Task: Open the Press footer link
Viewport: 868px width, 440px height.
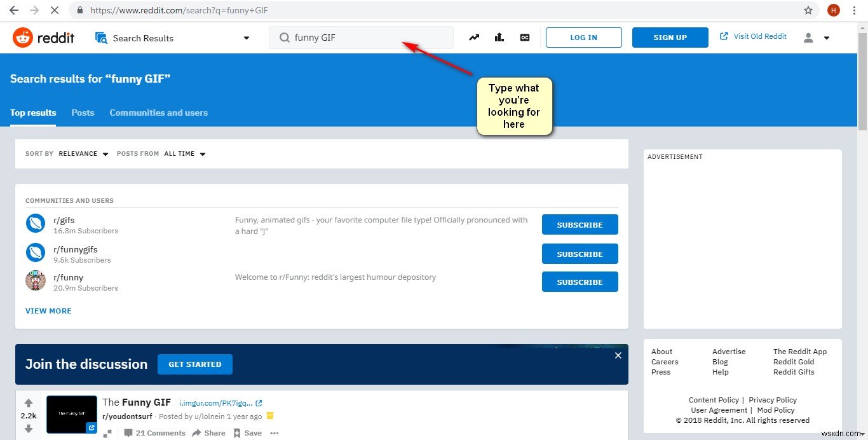Action: 661,372
